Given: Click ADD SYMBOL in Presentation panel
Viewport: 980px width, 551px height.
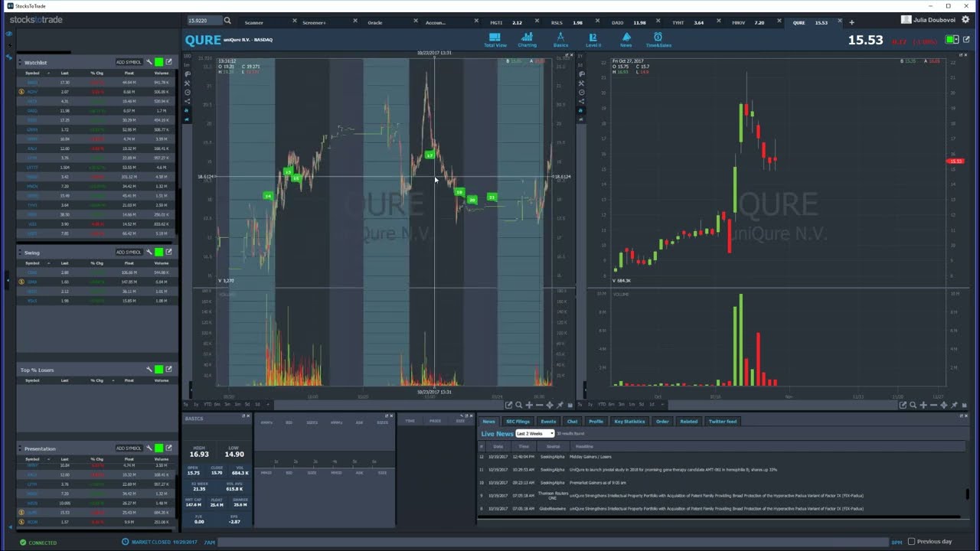Looking at the screenshot, I should (x=129, y=448).
